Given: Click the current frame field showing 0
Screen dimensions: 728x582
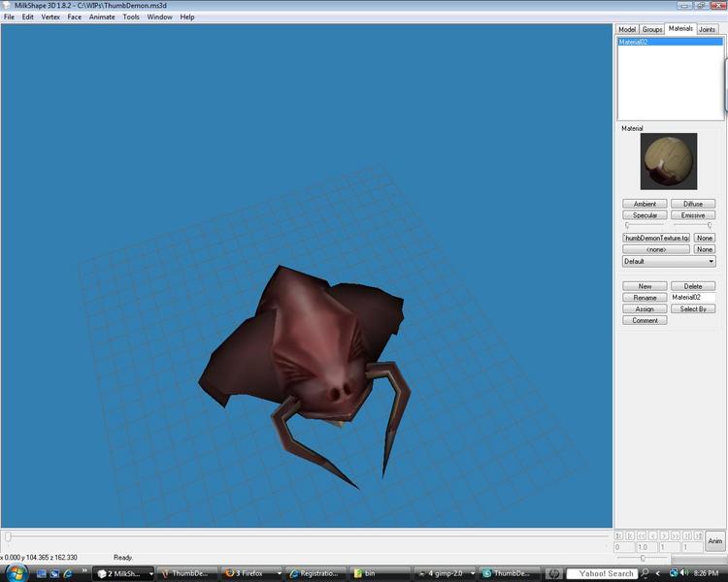Looking at the screenshot, I should 624,547.
